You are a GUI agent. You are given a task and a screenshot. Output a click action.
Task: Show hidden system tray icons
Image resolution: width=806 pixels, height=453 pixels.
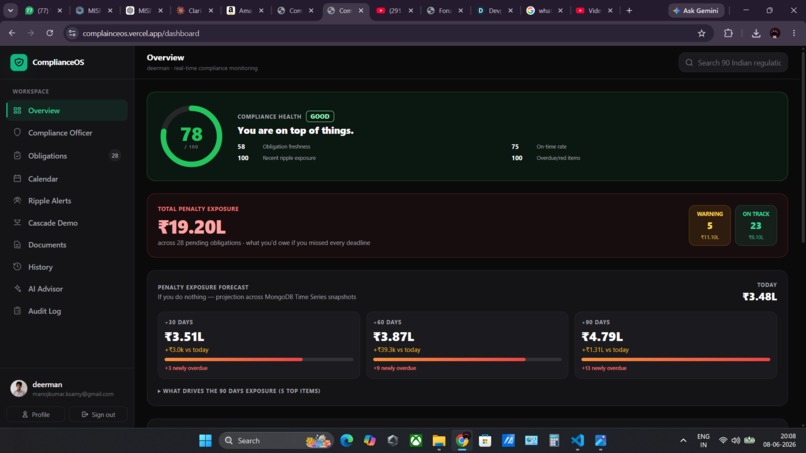coord(683,441)
